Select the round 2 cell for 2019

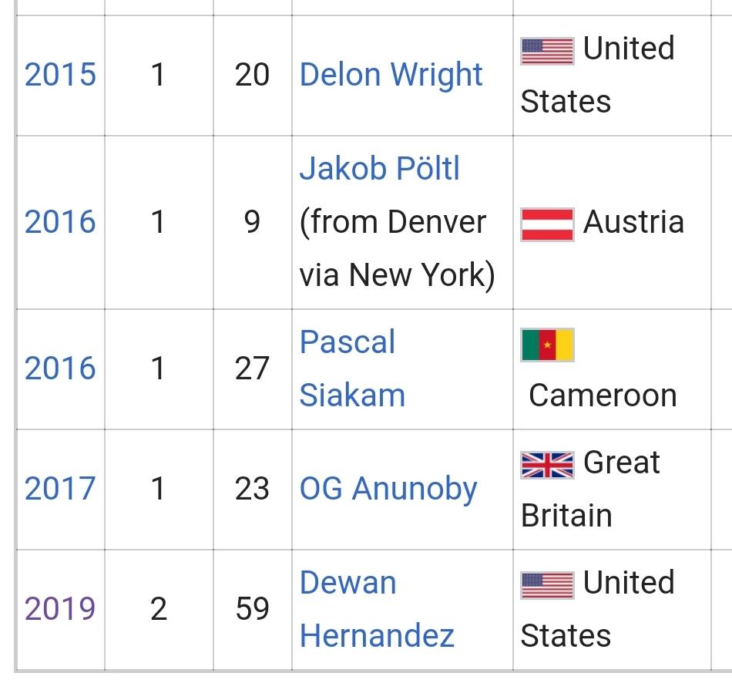159,609
